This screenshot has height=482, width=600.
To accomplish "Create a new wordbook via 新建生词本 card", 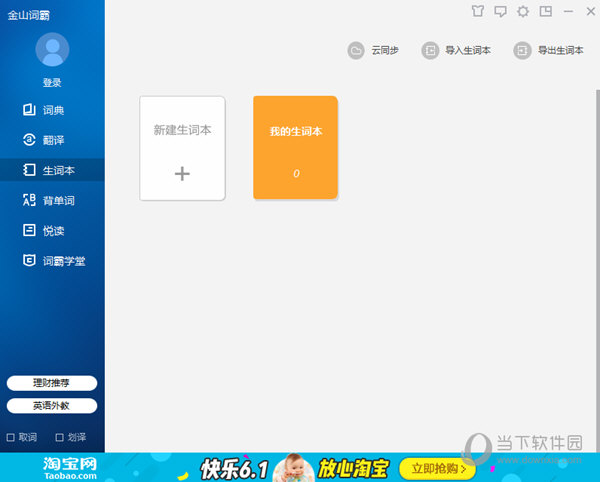I will [x=183, y=148].
